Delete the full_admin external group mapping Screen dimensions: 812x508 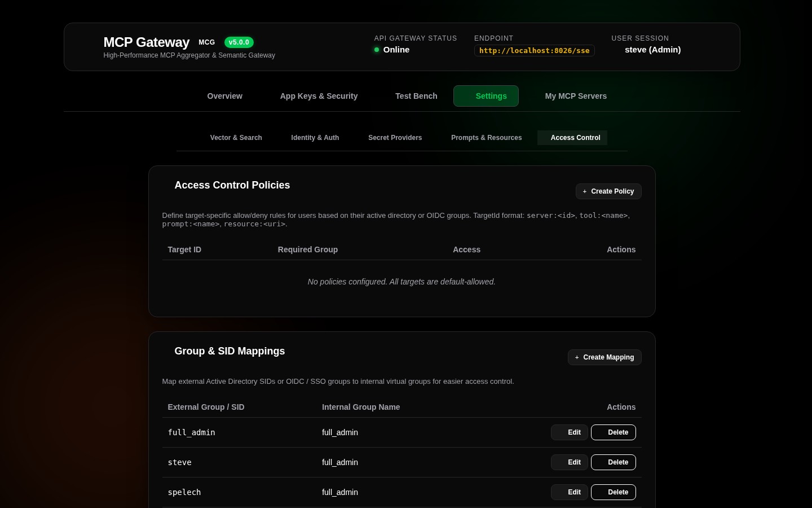click(614, 432)
